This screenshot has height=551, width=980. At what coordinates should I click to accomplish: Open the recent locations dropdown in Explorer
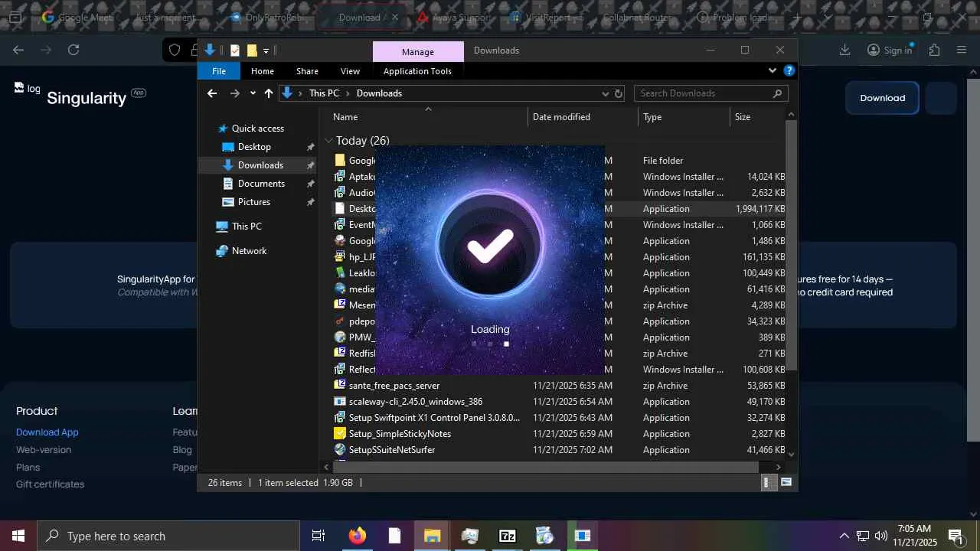[253, 94]
